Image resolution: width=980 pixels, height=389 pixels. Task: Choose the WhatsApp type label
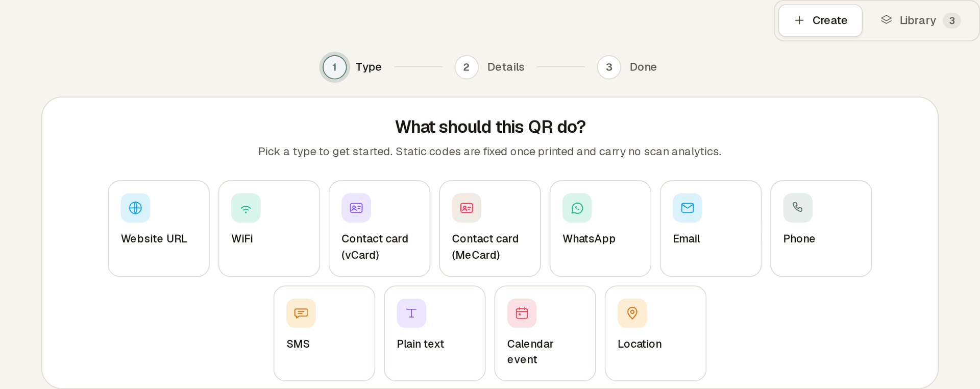tap(589, 239)
